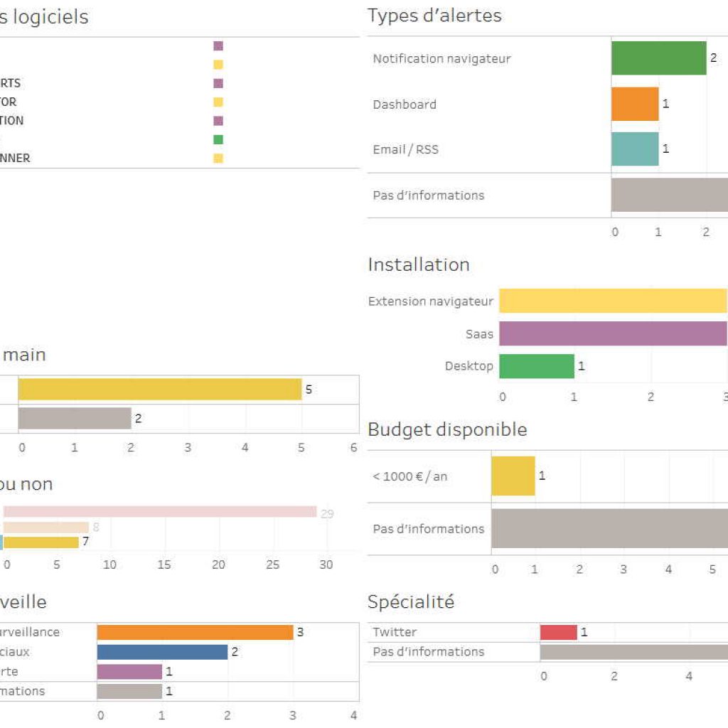Viewport: 728px width, 728px height.
Task: Select the grey bar with value 2
Action: (75, 418)
